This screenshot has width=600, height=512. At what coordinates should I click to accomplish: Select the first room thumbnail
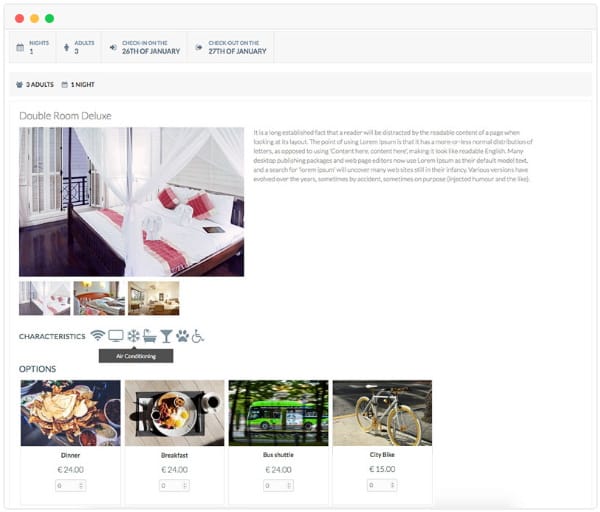tap(45, 298)
